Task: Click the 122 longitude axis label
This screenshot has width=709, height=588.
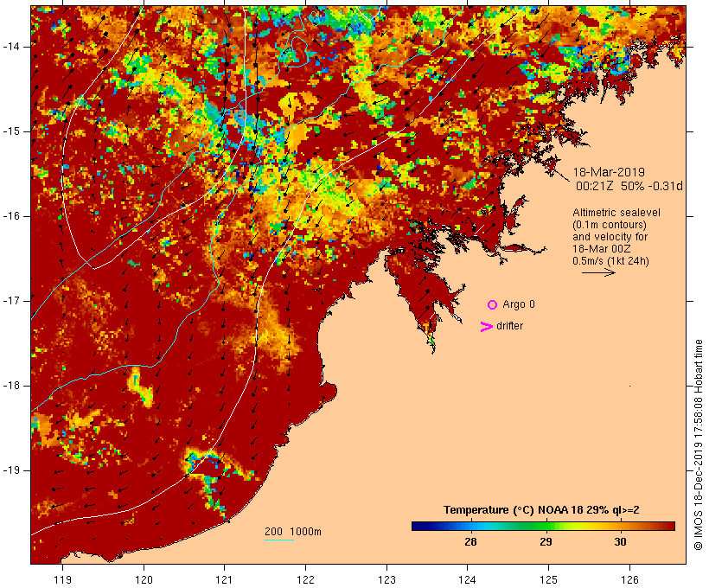Action: (306, 580)
